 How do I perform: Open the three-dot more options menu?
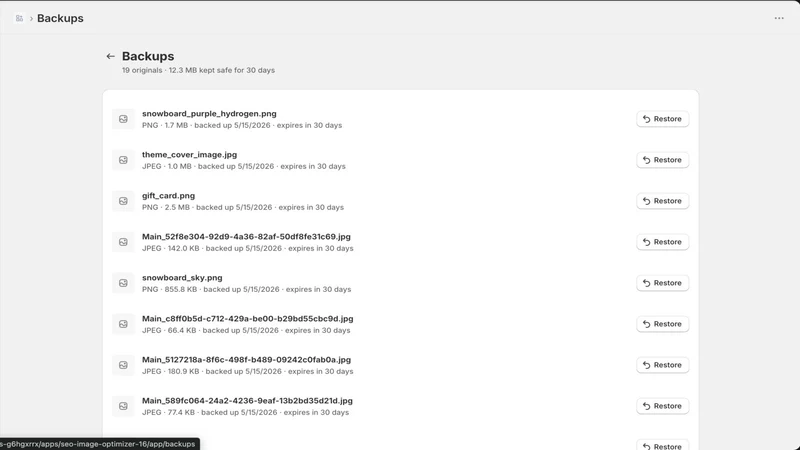(779, 18)
